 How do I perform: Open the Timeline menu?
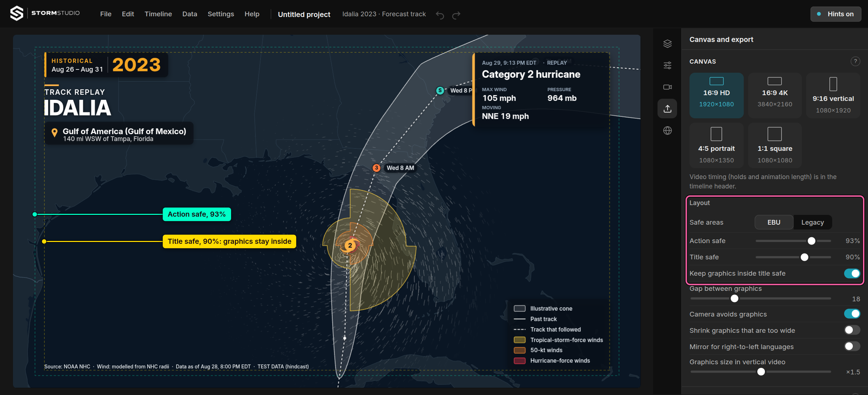[158, 14]
